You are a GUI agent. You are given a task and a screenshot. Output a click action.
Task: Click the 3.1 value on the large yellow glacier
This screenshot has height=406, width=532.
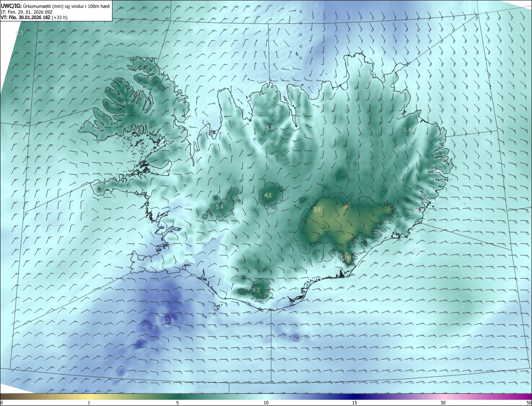click(317, 210)
